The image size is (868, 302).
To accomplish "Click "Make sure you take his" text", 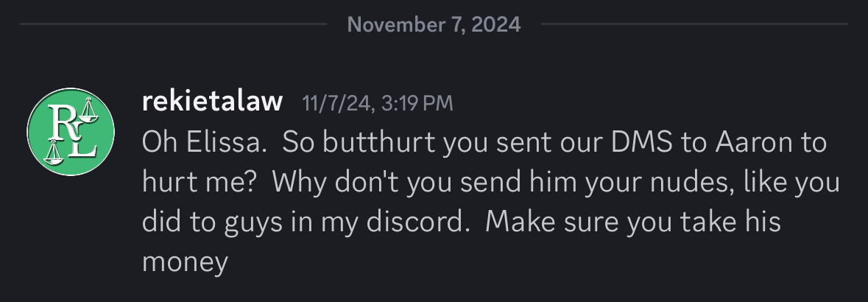I will [x=632, y=221].
